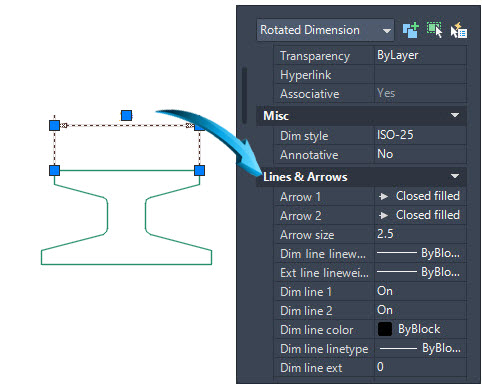The image size is (482, 384).
Task: Select the Arrow 1 Closed filled value
Action: [x=420, y=196]
